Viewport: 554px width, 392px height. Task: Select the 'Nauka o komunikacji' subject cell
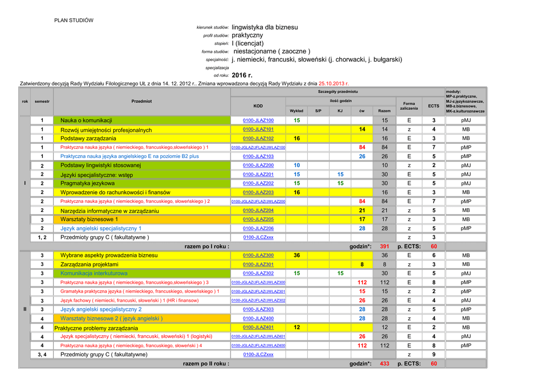click(86, 121)
